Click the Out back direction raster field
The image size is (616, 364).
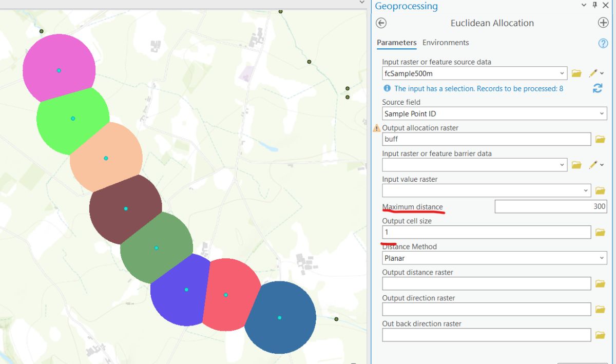pos(487,335)
